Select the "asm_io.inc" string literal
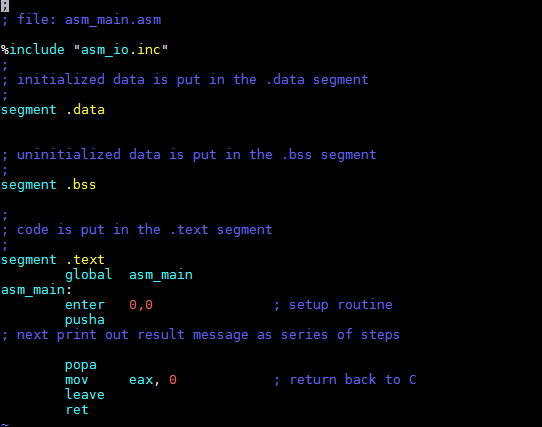Viewport: 542px width, 427px height. pyautogui.click(x=121, y=50)
